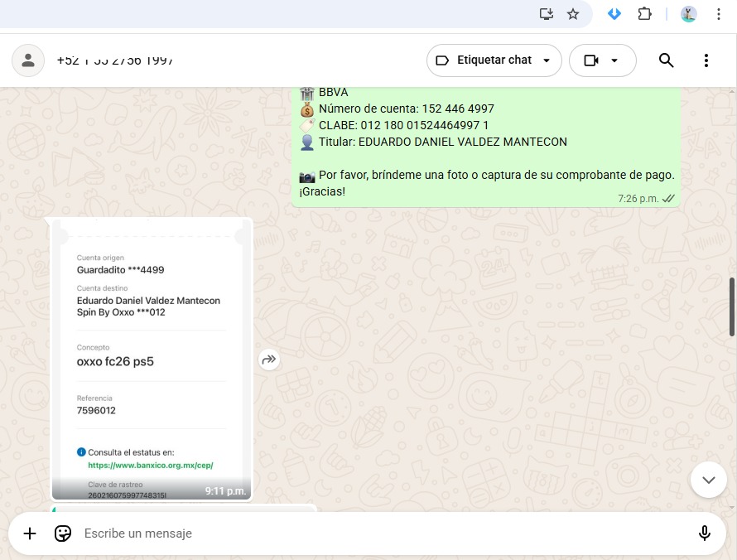Open Chrome's three-dot menu
The width and height of the screenshot is (737, 560).
tap(719, 14)
